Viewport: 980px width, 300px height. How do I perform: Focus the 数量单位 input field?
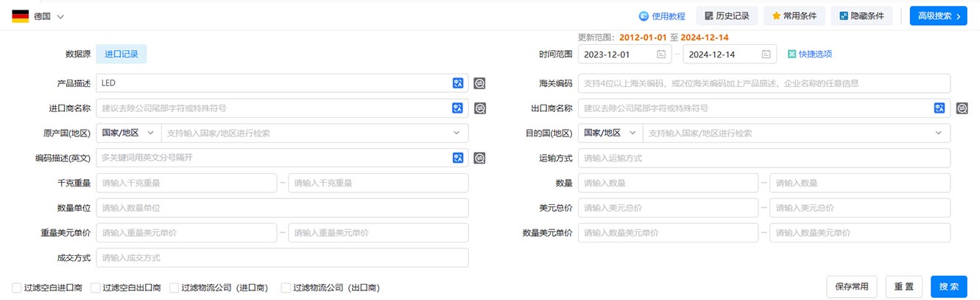tap(282, 208)
